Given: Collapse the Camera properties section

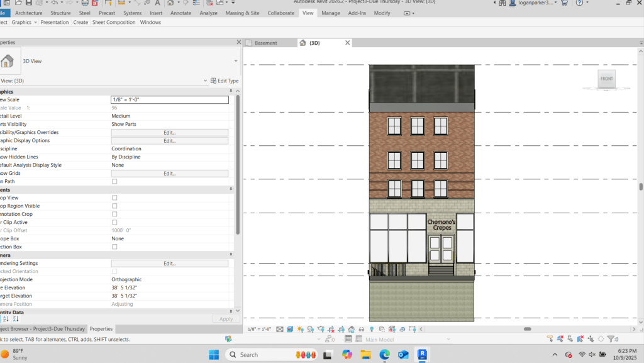Looking at the screenshot, I should point(231,255).
